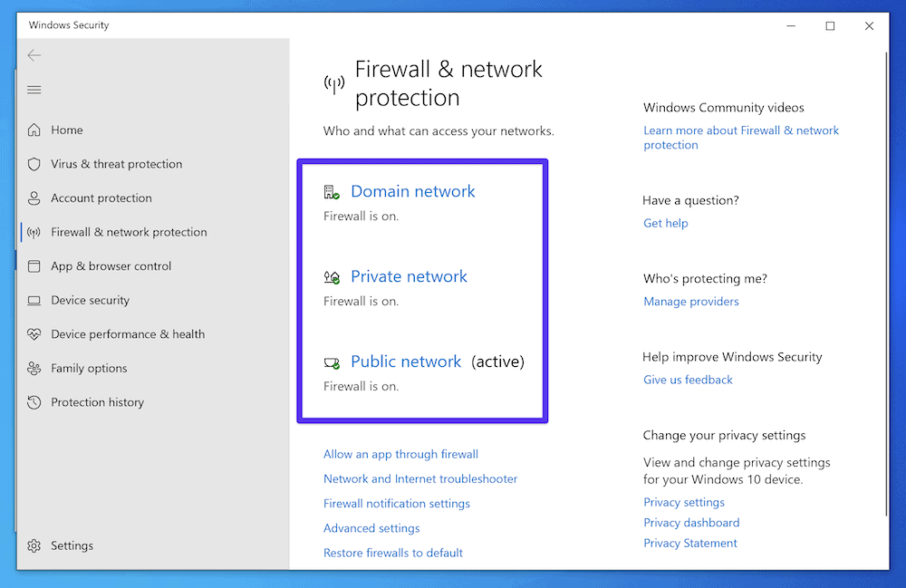This screenshot has height=588, width=906.
Task: Open Private network settings
Action: pos(409,276)
